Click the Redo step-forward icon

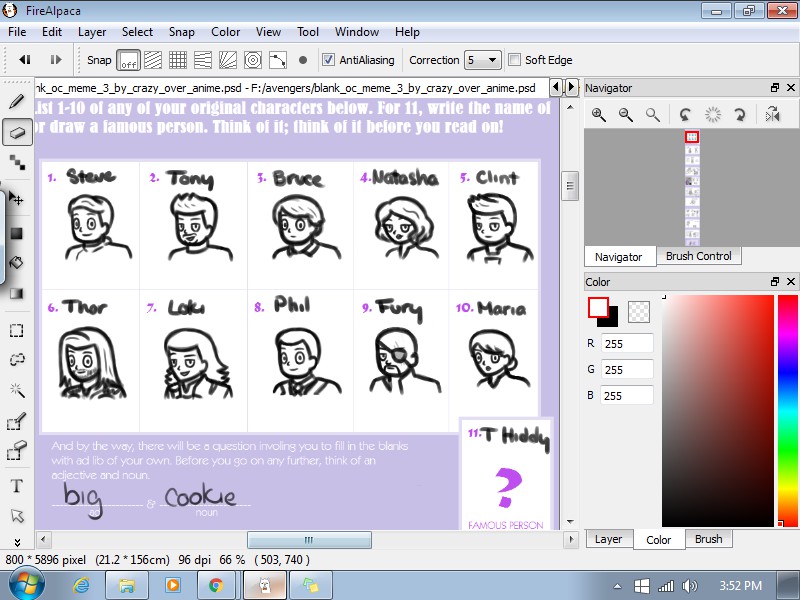(55, 60)
